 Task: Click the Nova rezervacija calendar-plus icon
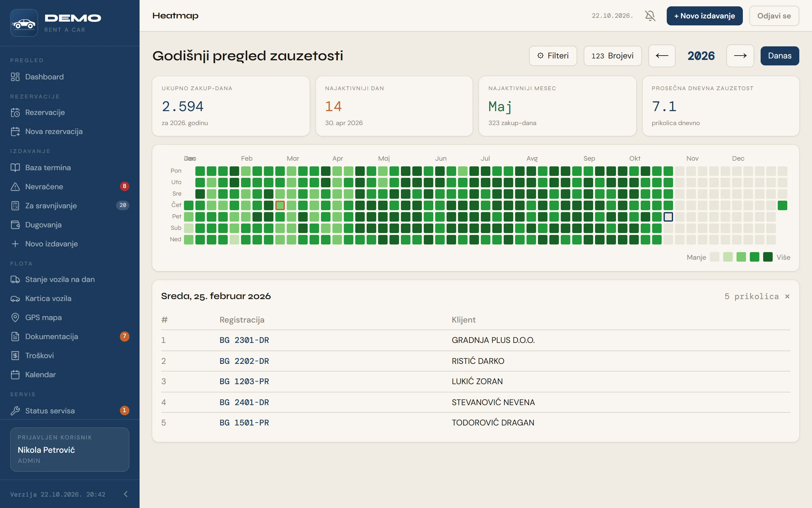click(15, 132)
